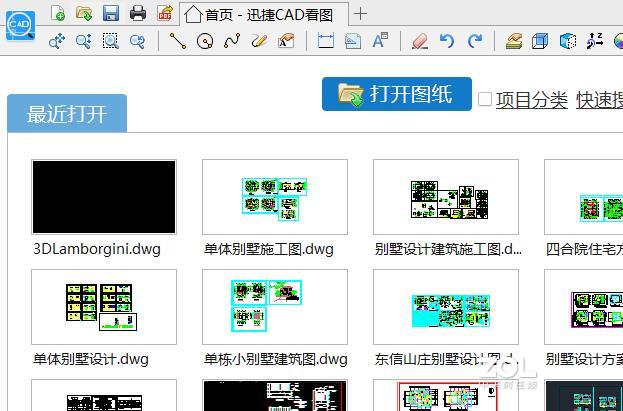Open 3DLamborgini.dwg thumbnail

[104, 197]
